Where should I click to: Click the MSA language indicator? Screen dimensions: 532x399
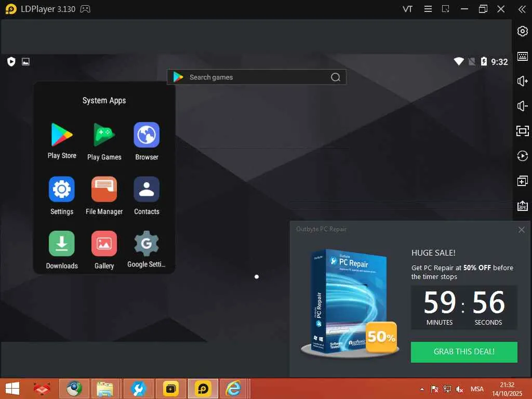[477, 389]
